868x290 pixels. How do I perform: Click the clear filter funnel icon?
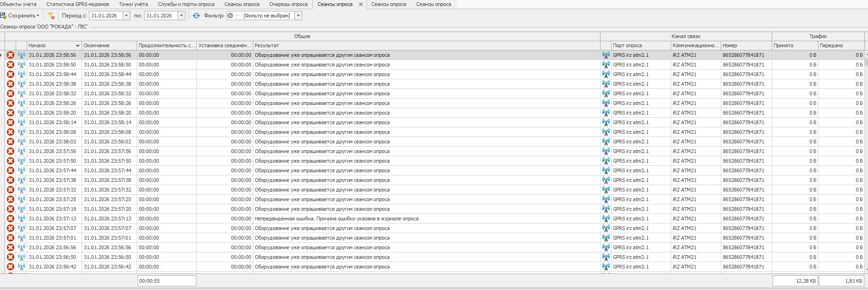click(51, 16)
